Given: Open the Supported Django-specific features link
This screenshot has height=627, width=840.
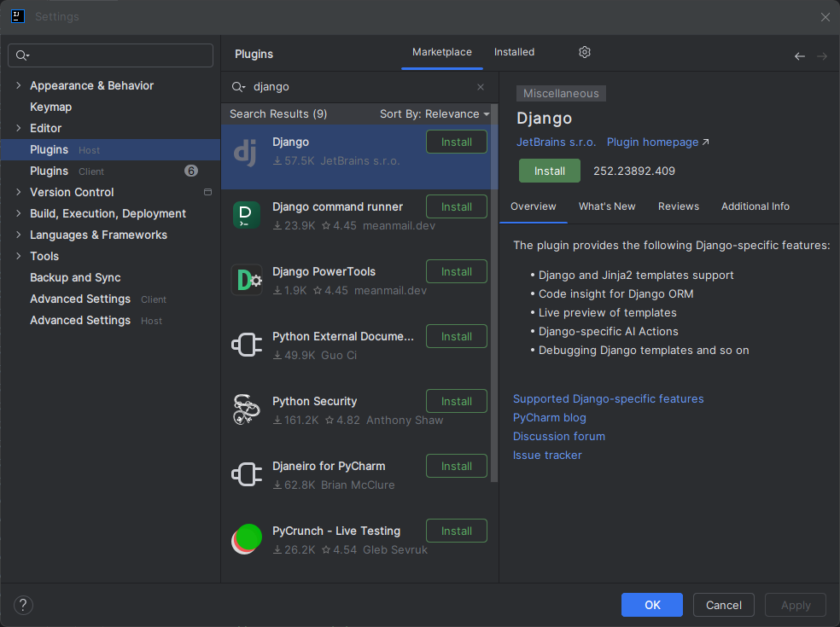Looking at the screenshot, I should (608, 399).
